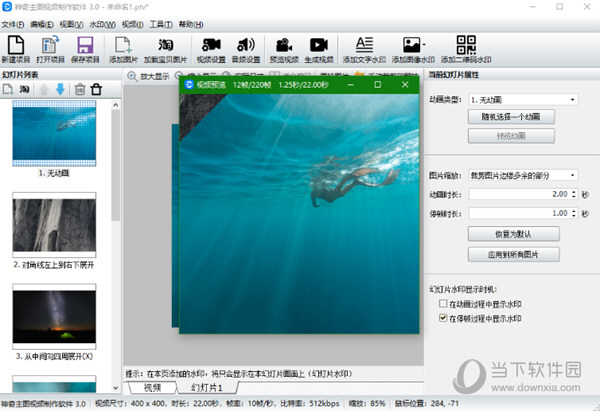Start 预览视频 video preview
600x411 pixels.
point(284,49)
